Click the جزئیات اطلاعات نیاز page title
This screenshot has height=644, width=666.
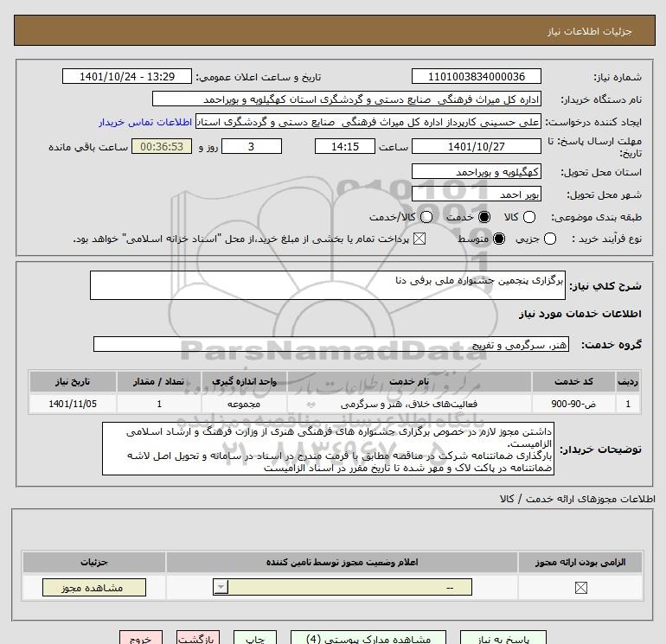point(590,31)
